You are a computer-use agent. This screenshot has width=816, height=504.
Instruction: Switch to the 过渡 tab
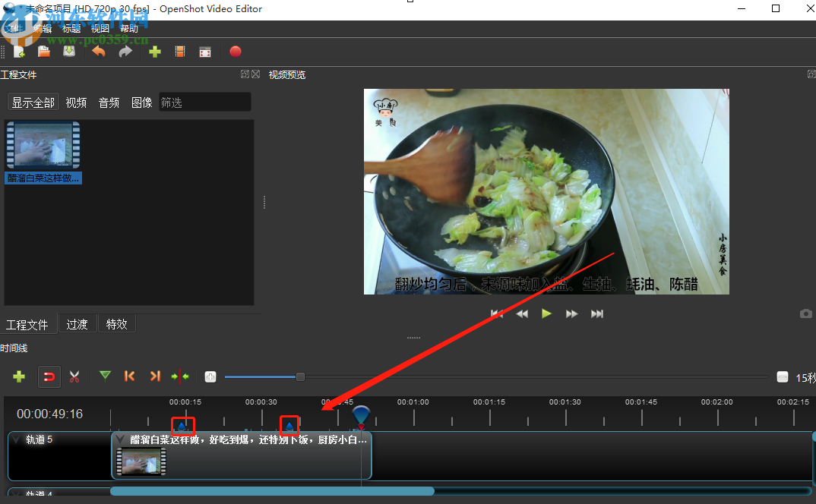tap(77, 324)
